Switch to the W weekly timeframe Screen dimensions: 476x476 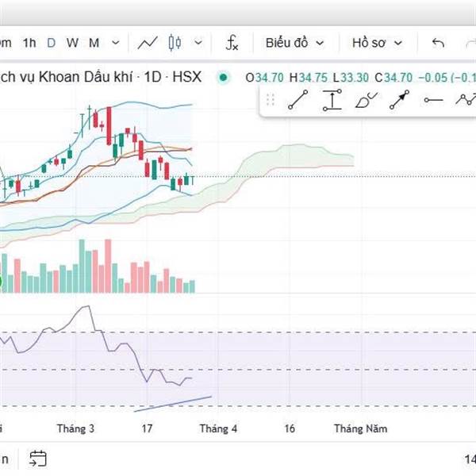click(x=72, y=43)
